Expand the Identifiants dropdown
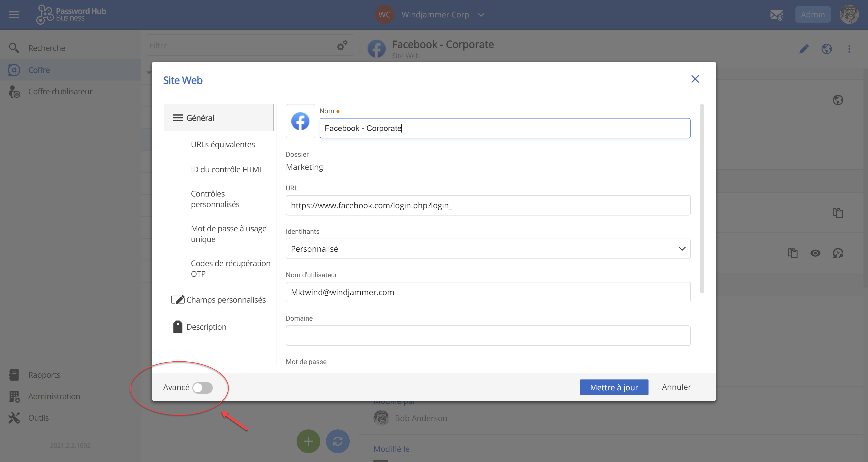Image resolution: width=868 pixels, height=462 pixels. 488,249
